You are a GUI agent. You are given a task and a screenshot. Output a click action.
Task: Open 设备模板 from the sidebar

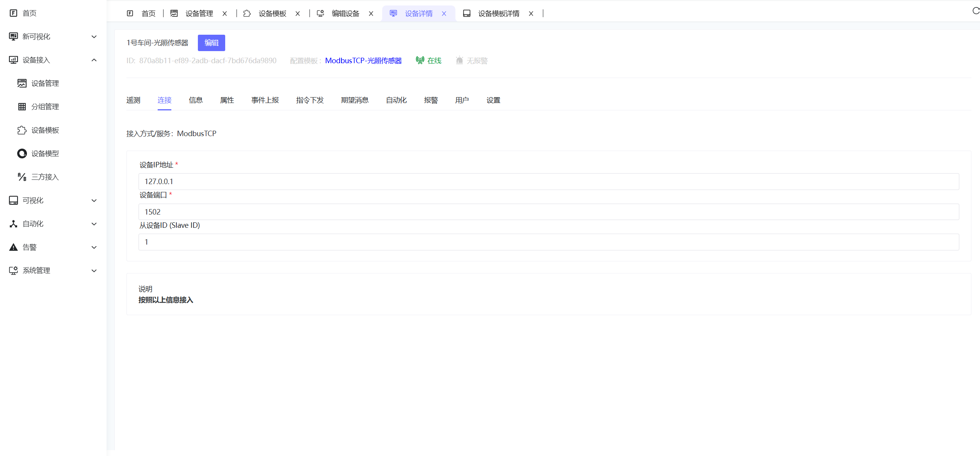pyautogui.click(x=45, y=130)
